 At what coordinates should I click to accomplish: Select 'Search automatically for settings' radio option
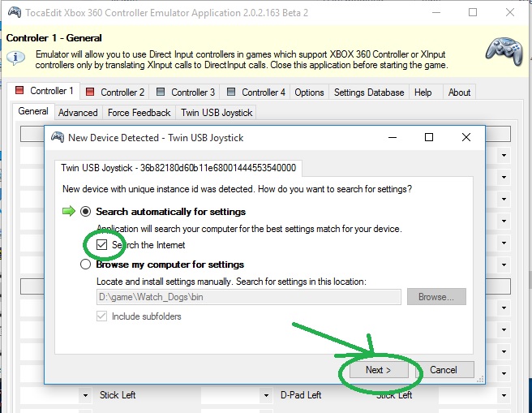pyautogui.click(x=85, y=212)
